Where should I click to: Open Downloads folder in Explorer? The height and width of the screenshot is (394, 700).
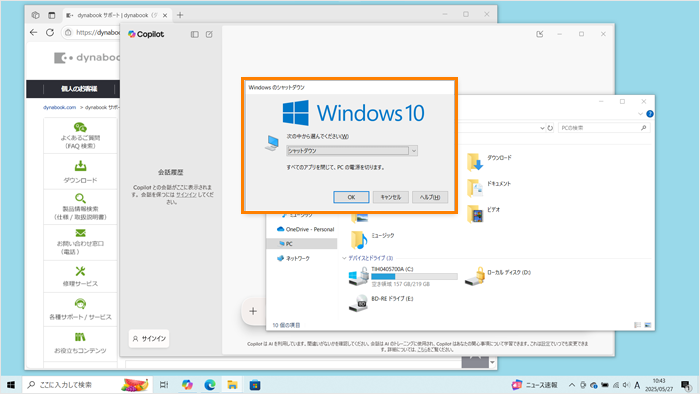click(x=489, y=162)
